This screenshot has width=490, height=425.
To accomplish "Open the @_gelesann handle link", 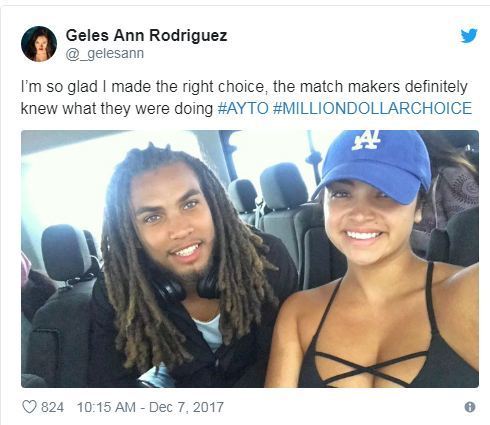I will tap(105, 54).
